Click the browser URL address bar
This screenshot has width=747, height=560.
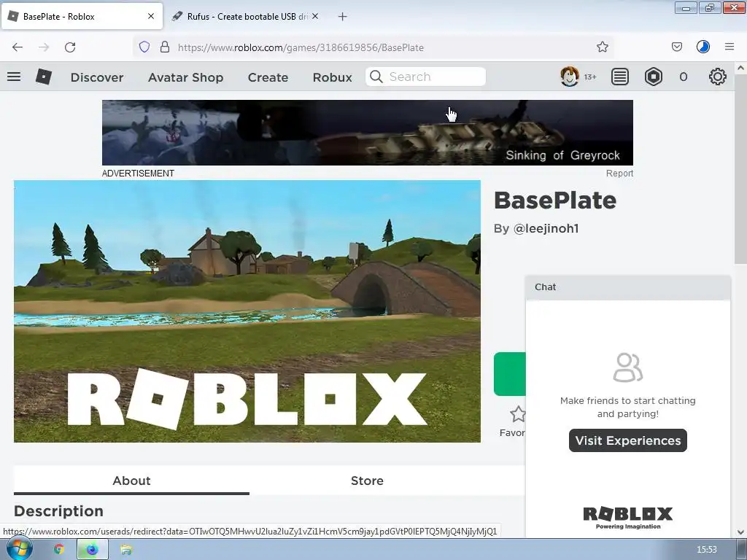pyautogui.click(x=373, y=47)
